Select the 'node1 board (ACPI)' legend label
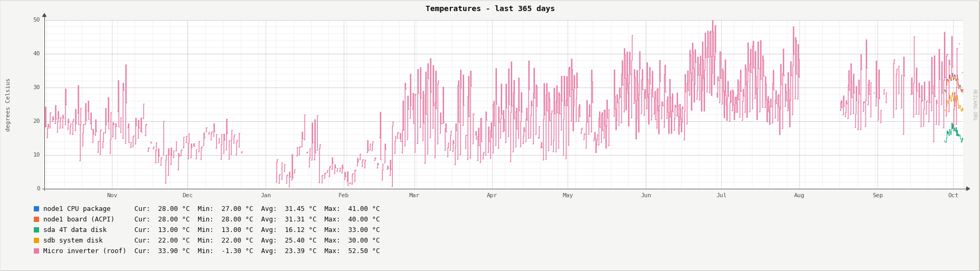This screenshot has width=980, height=271. click(x=79, y=219)
